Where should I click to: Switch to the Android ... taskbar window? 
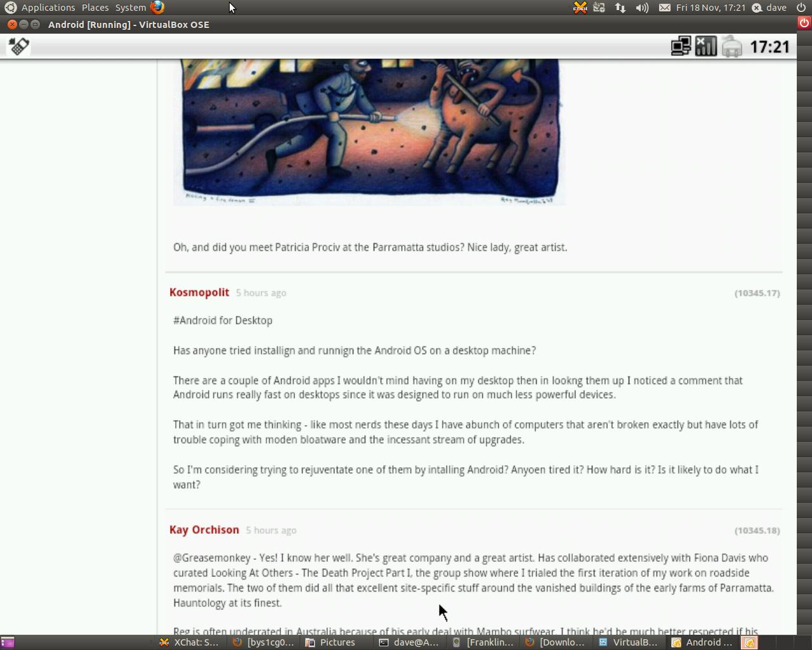point(703,642)
